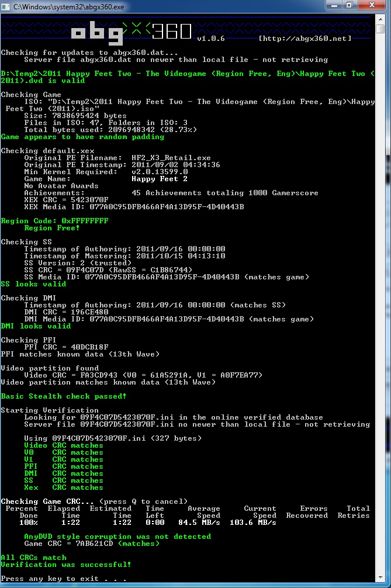Click 'Size: 7838695424 bytes' line
This screenshot has height=588, width=391.
75,116
